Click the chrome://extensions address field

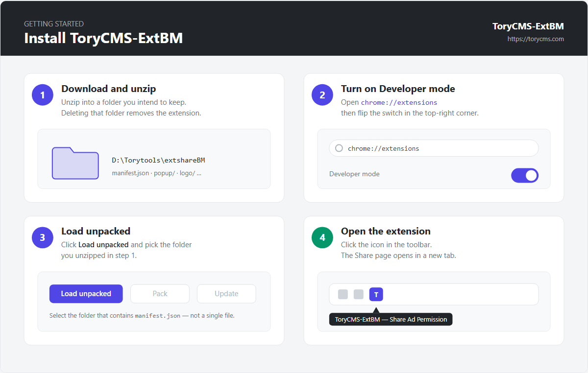coord(434,148)
